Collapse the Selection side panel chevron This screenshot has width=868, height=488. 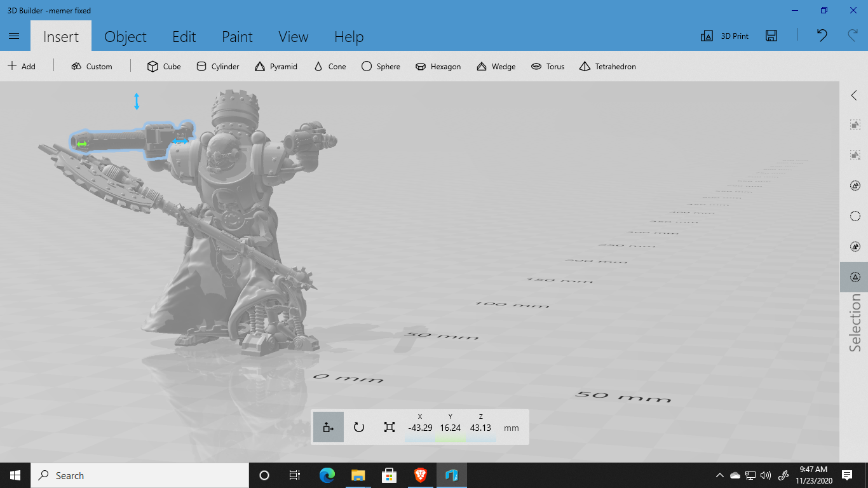[x=854, y=95]
